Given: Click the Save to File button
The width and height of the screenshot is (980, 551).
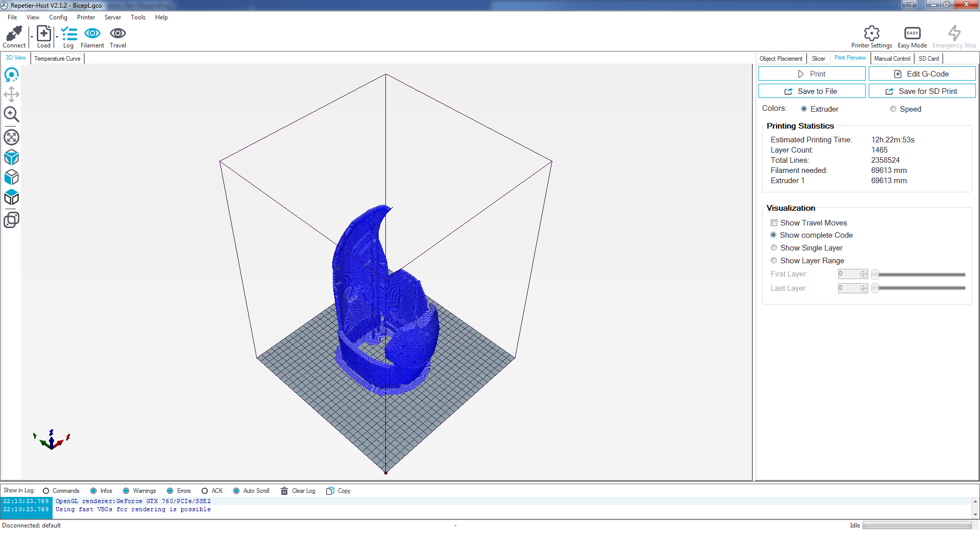Looking at the screenshot, I should (812, 91).
